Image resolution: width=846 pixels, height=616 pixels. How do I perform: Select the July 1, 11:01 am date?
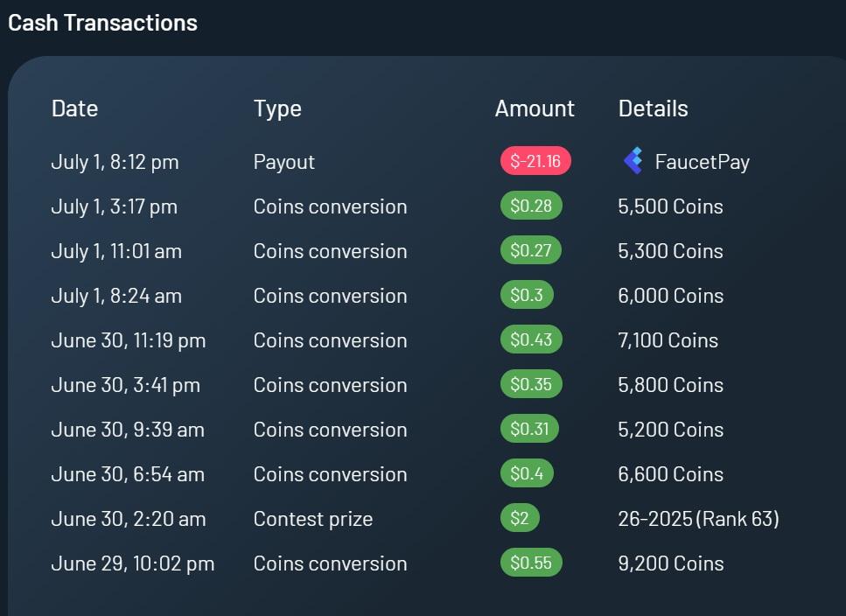click(116, 251)
